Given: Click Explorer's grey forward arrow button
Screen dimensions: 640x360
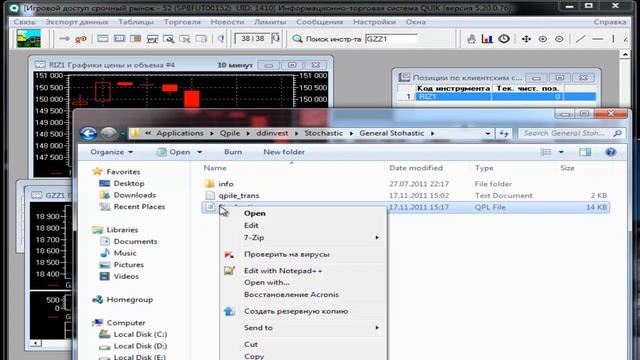Looking at the screenshot, I should pos(108,133).
